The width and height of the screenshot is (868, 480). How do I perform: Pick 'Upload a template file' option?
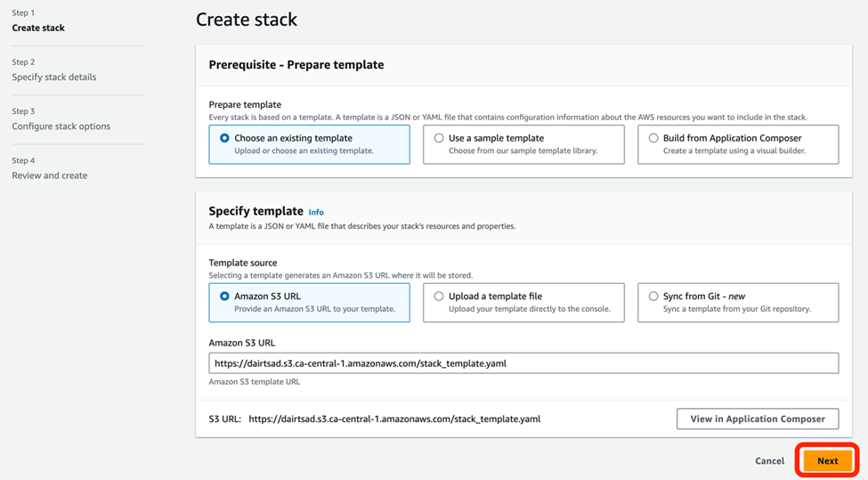(439, 296)
